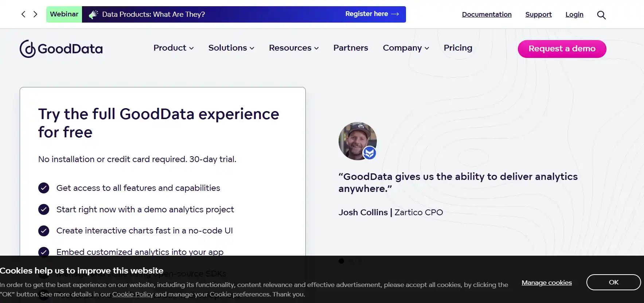Click 'Start right now with a demo analytics project' text
The width and height of the screenshot is (644, 303).
[145, 209]
